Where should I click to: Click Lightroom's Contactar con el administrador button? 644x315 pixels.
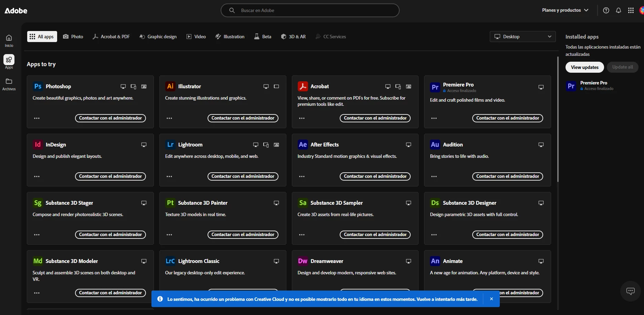click(243, 176)
